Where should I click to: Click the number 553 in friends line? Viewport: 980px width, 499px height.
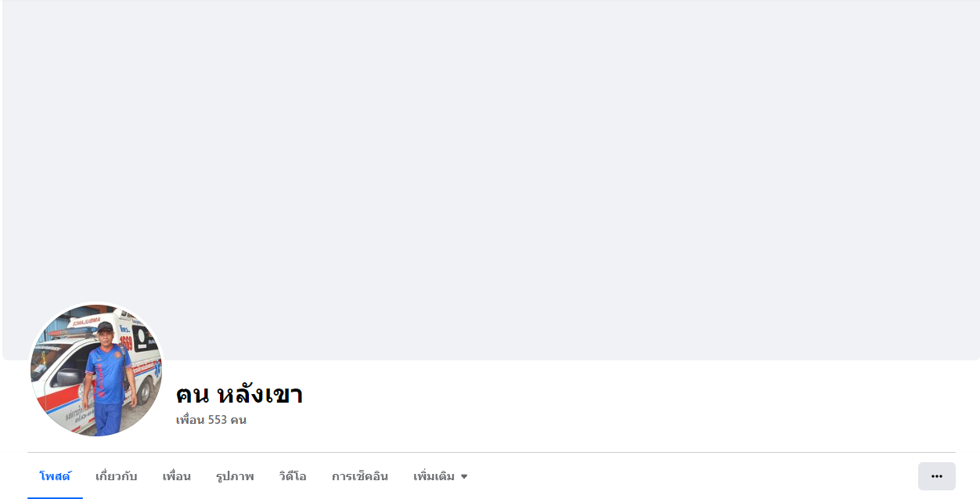(218, 420)
